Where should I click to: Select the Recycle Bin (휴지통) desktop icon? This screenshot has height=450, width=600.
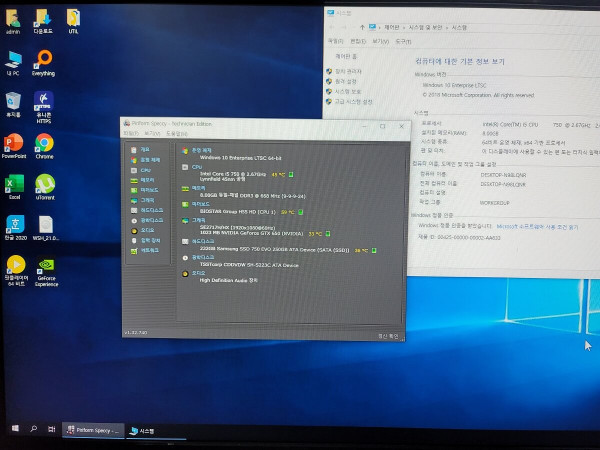[13, 104]
